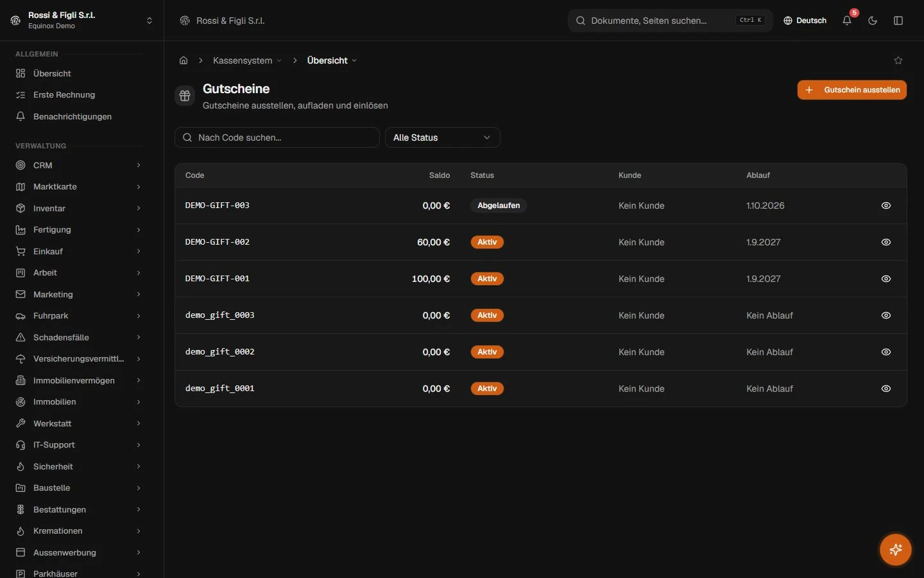This screenshot has width=924, height=578.
Task: Expand the Immobilien sidebar section
Action: click(x=78, y=402)
